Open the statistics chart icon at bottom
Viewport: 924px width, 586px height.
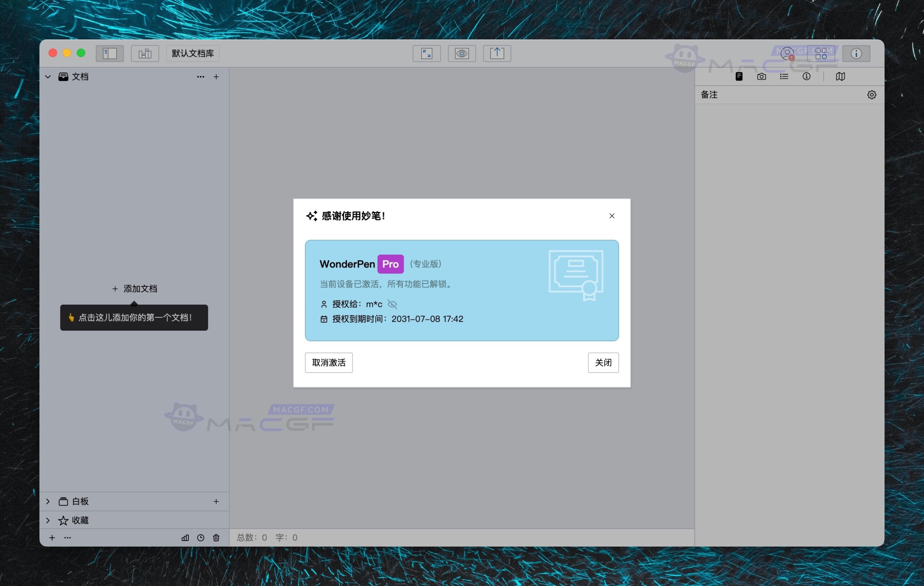click(185, 538)
